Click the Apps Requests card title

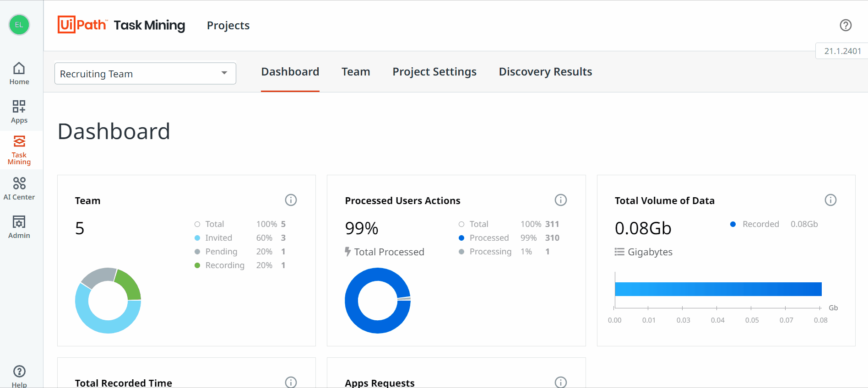click(380, 383)
